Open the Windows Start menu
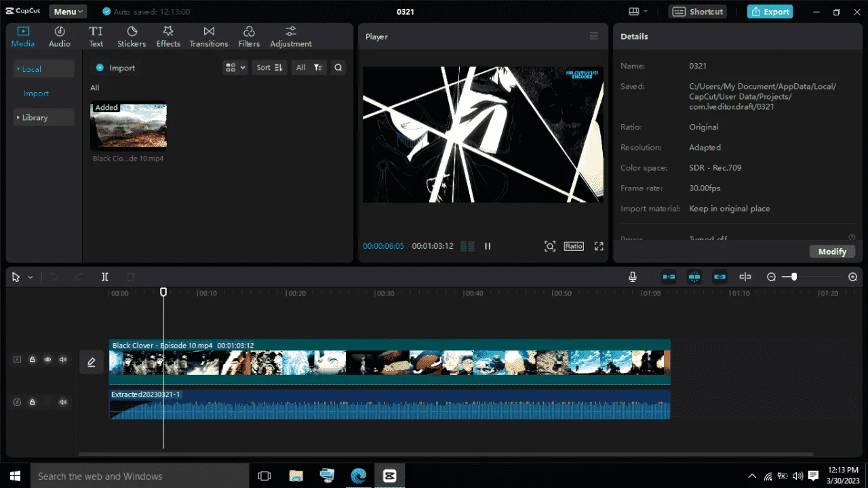The height and width of the screenshot is (488, 868). (14, 476)
